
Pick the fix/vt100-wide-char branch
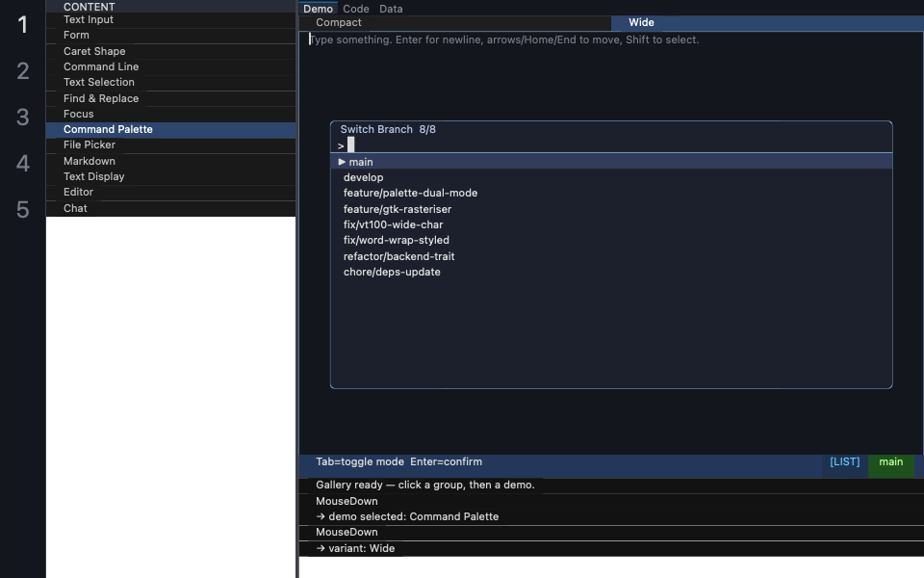tap(612, 224)
